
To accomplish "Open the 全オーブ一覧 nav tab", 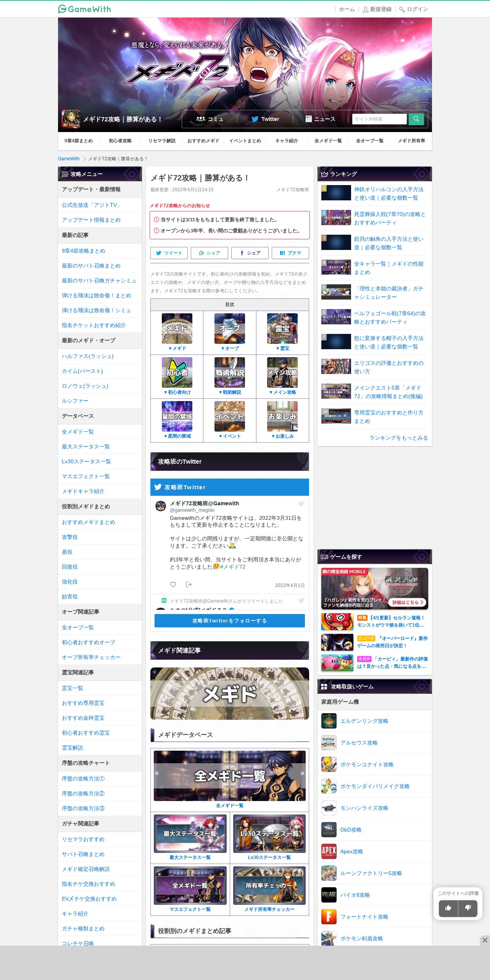I will [370, 141].
